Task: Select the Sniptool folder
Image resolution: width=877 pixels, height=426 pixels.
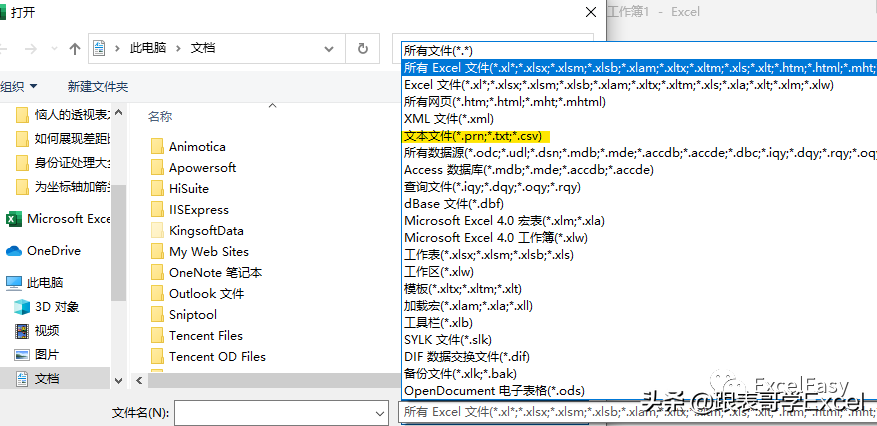Action: [x=184, y=315]
